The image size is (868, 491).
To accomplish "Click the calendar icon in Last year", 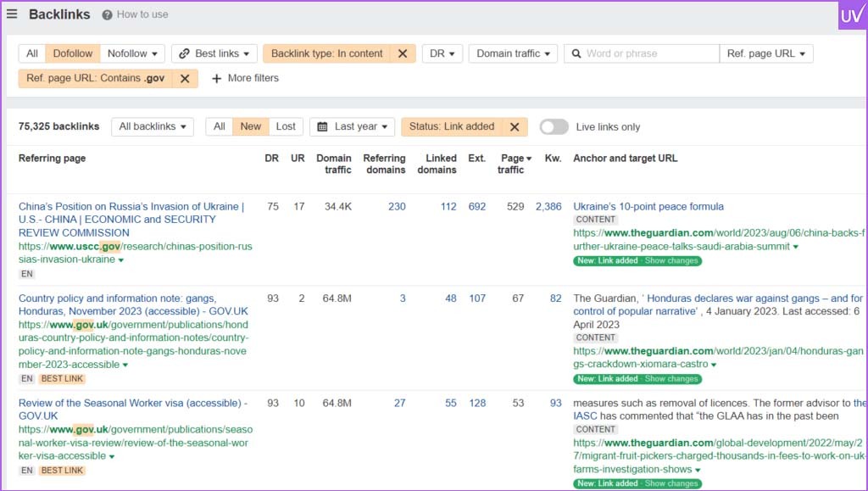I will pos(322,126).
